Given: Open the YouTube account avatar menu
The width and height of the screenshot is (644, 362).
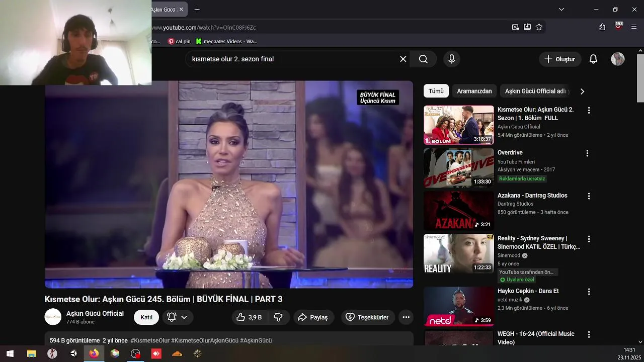Looking at the screenshot, I should tap(618, 59).
